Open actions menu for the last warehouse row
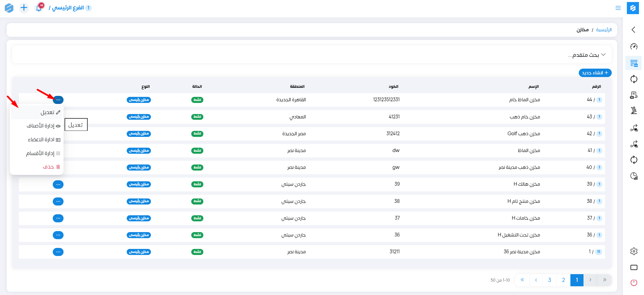Screen dimensions: 644x295 coord(58,252)
